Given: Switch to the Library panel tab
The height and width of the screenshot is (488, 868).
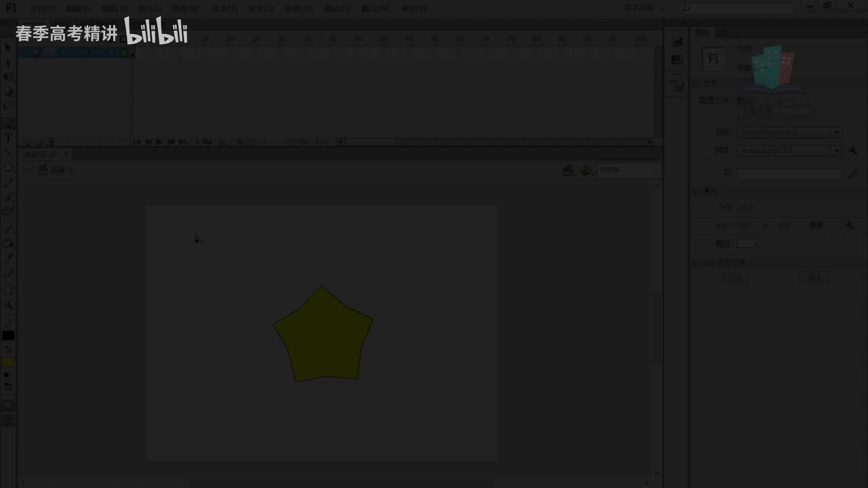Looking at the screenshot, I should click(723, 33).
